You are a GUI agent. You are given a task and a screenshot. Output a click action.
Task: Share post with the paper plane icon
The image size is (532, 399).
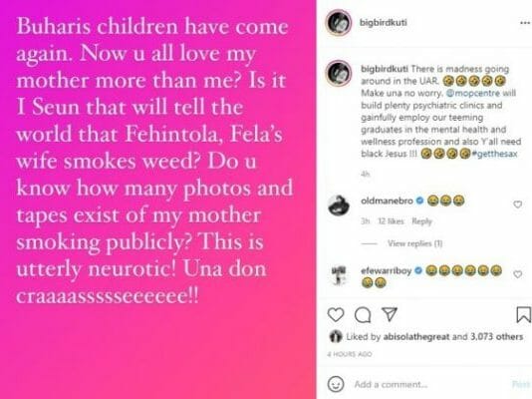point(390,314)
